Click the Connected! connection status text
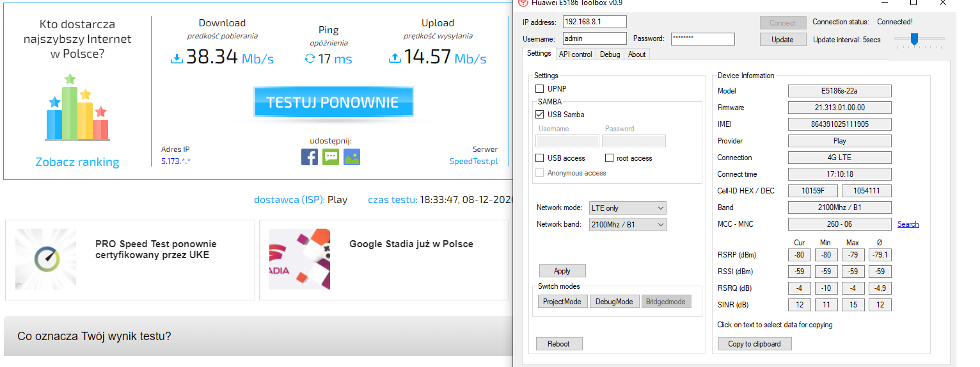The height and width of the screenshot is (367, 980). (895, 22)
